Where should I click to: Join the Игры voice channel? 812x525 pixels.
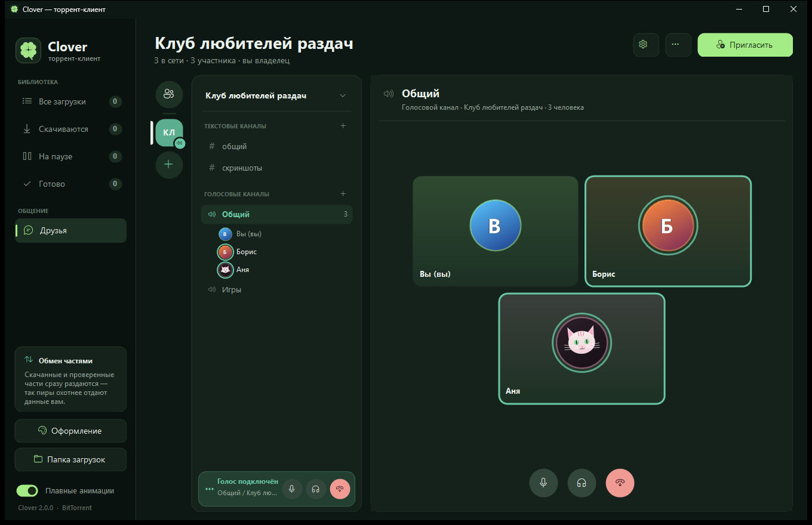(x=277, y=289)
